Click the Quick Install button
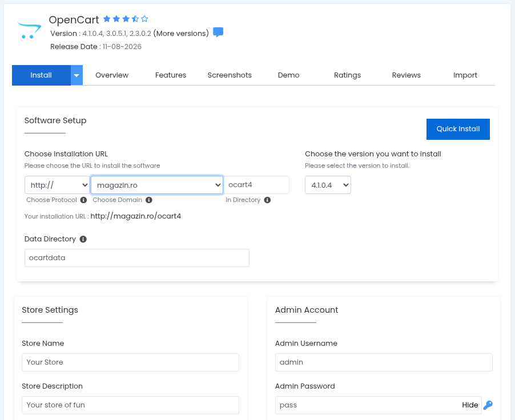The height and width of the screenshot is (420, 515). coord(458,129)
